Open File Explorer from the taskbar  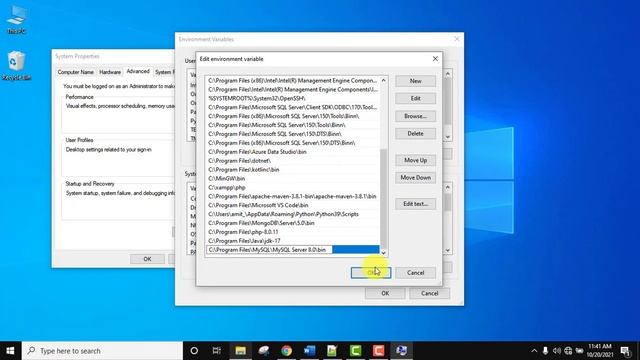(x=240, y=351)
